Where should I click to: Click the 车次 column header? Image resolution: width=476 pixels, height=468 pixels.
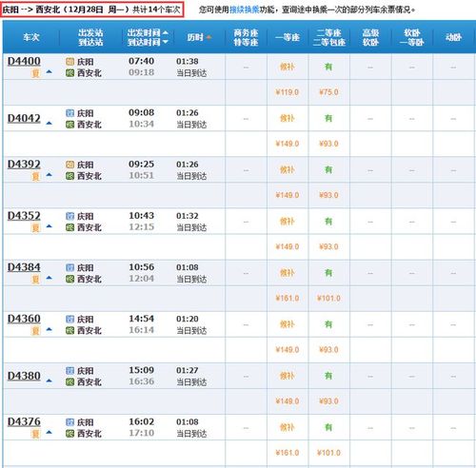tap(31, 37)
